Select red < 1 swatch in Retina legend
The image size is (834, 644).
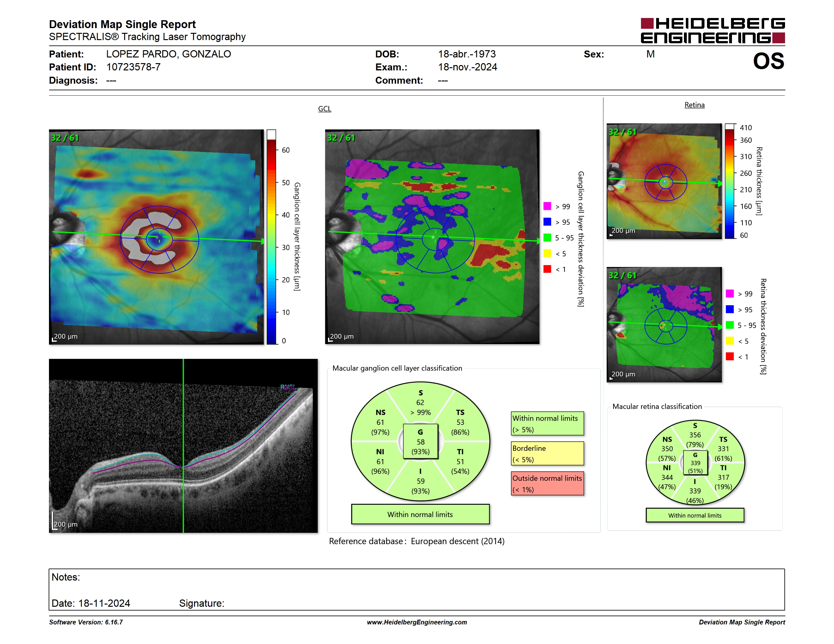pos(730,356)
